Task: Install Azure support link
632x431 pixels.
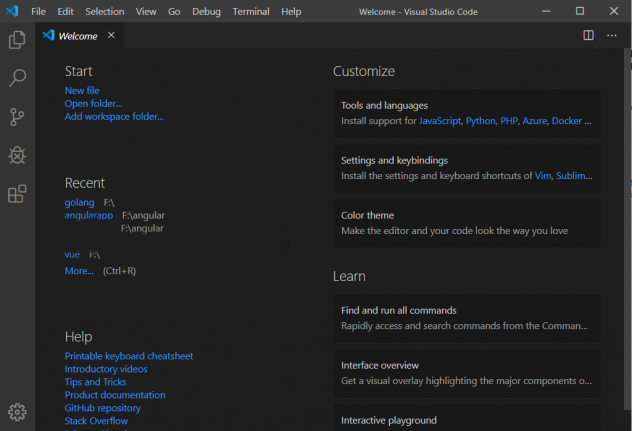Action: tap(535, 121)
